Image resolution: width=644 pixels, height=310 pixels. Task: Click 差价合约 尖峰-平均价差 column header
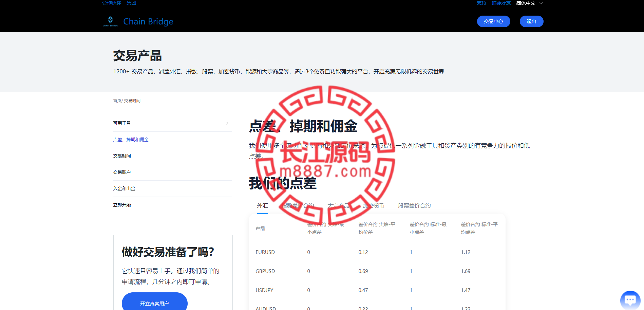(377, 229)
